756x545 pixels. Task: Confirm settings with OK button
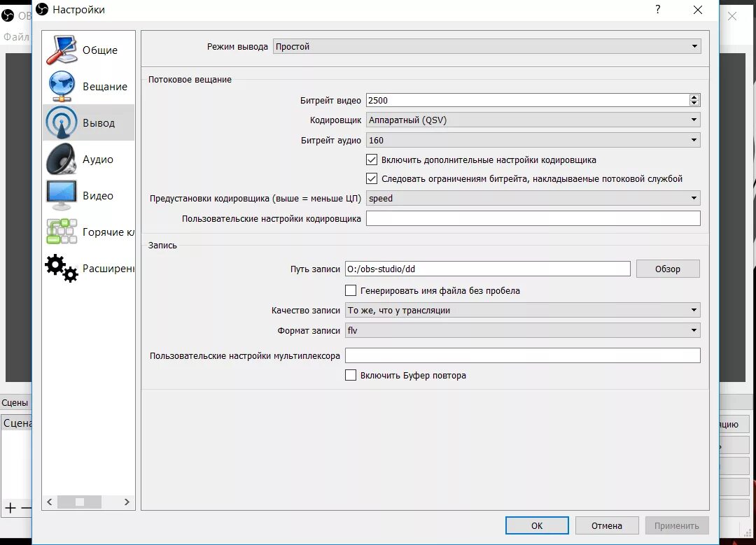537,525
